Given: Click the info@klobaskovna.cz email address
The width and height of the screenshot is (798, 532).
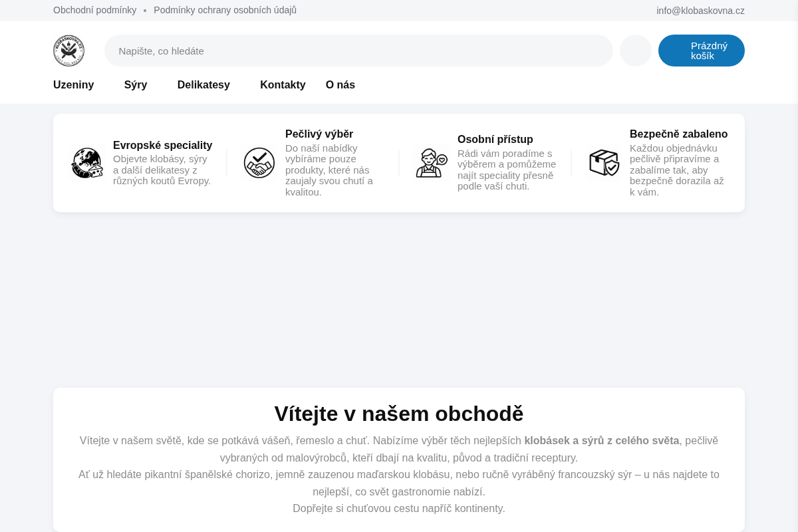Looking at the screenshot, I should [x=701, y=11].
